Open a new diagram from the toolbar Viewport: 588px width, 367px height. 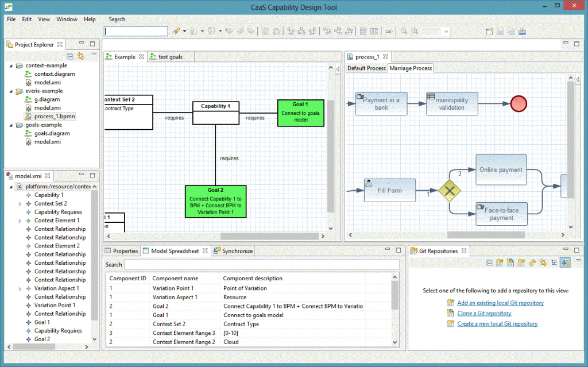point(490,30)
